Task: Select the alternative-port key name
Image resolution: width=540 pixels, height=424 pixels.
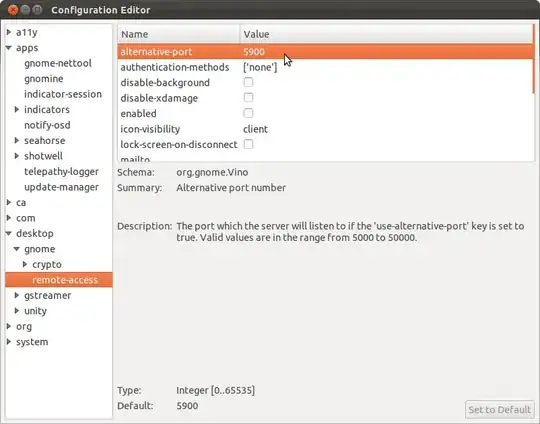Action: [156, 52]
